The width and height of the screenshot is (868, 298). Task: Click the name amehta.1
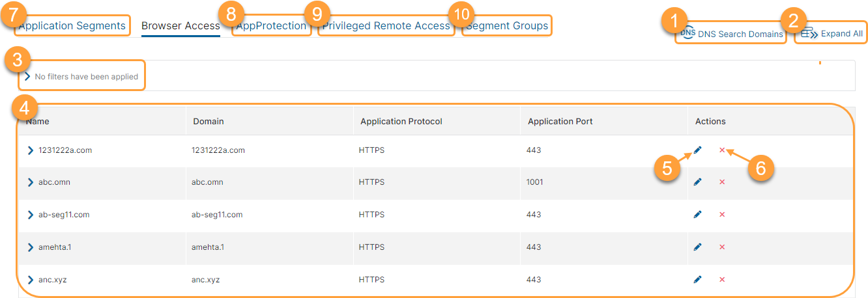[x=56, y=247]
